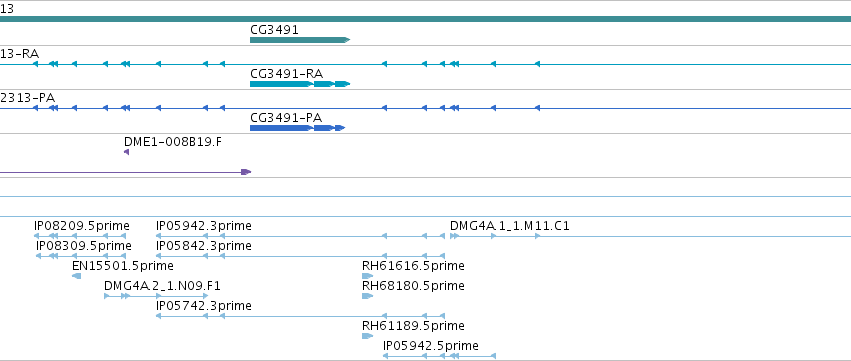The width and height of the screenshot is (851, 361).
Task: Click the long purple arrow's arrowhead
Action: [x=246, y=172]
